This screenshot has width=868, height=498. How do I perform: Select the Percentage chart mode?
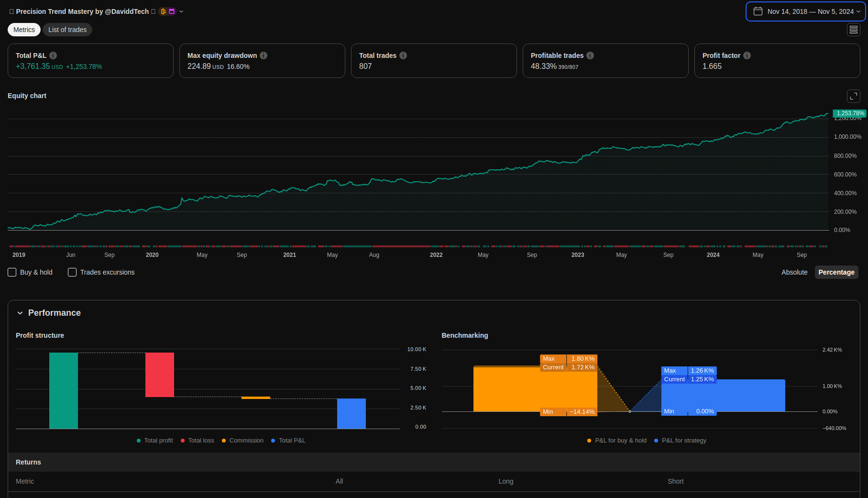(836, 272)
